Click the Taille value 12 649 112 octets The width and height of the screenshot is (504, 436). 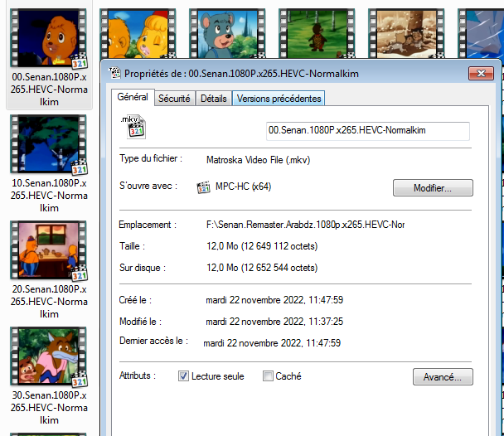pos(262,246)
